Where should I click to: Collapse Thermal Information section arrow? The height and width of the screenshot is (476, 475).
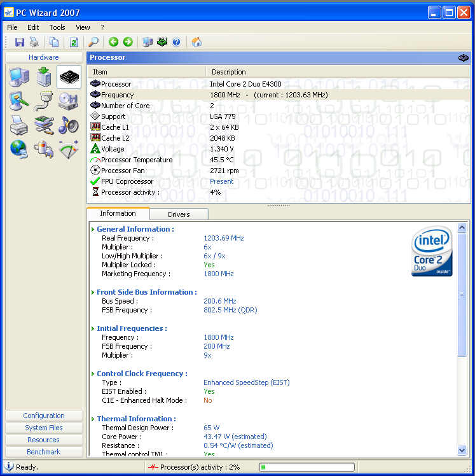93,419
